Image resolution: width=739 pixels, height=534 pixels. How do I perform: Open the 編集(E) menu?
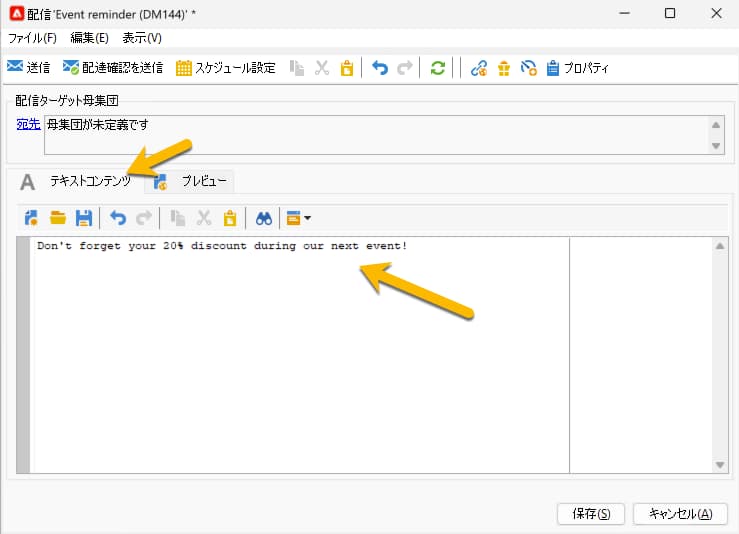click(89, 38)
